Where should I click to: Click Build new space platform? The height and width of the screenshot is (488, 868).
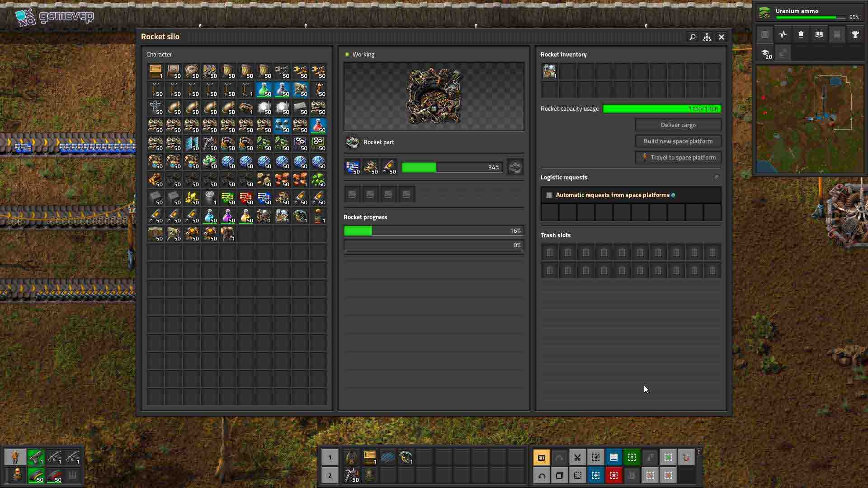pos(678,141)
